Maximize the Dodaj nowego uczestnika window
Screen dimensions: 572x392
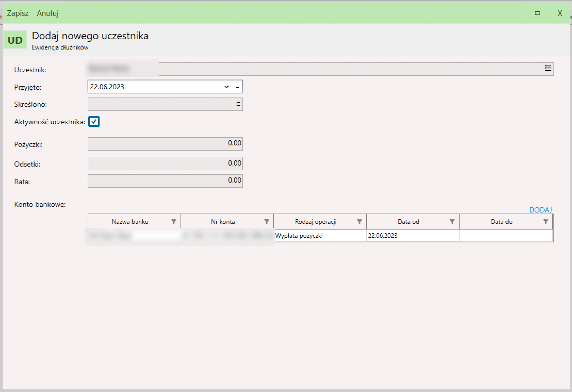[537, 13]
